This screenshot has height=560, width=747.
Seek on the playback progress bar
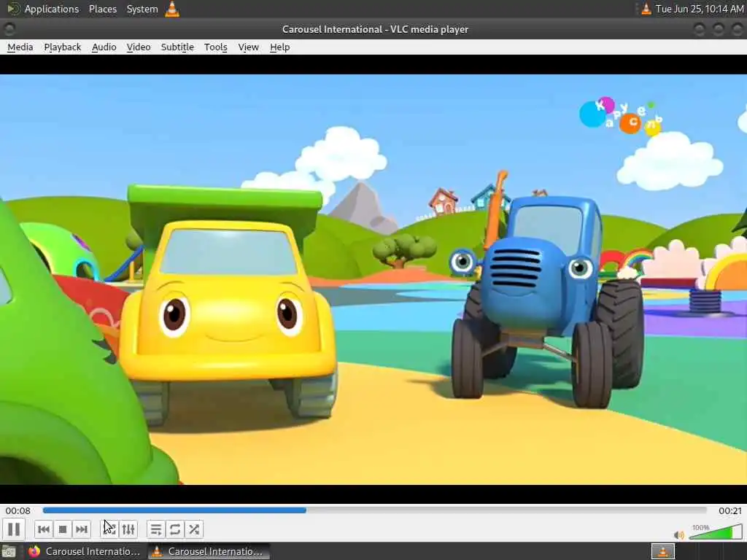coord(374,510)
